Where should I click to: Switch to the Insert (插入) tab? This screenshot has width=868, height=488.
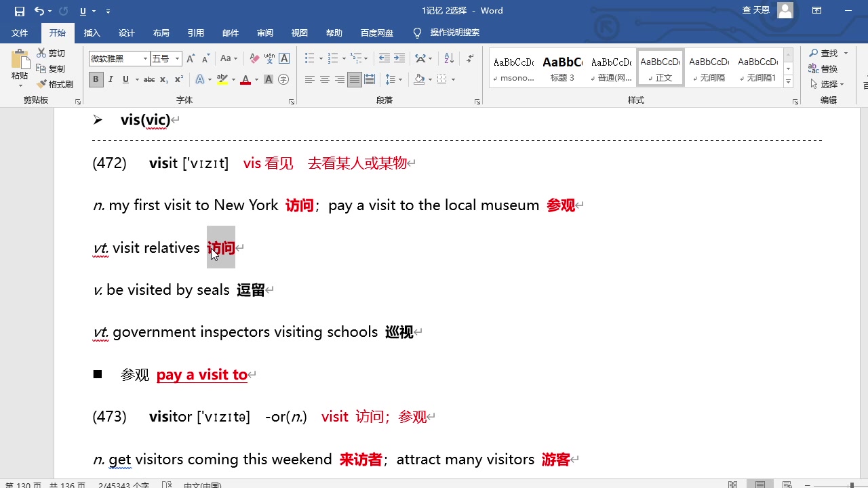pyautogui.click(x=92, y=33)
